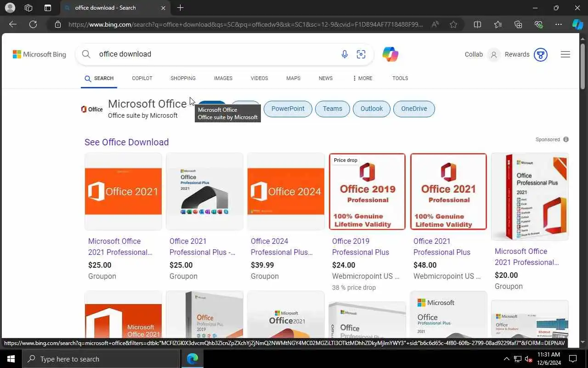Open the orange Office 2021 product image
The width and height of the screenshot is (588, 368).
tap(123, 191)
